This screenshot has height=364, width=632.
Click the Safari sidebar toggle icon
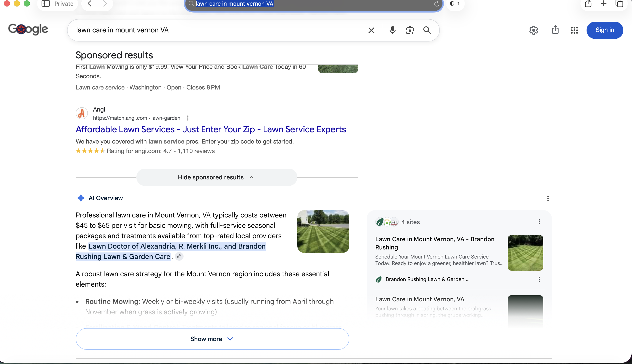[x=45, y=3]
